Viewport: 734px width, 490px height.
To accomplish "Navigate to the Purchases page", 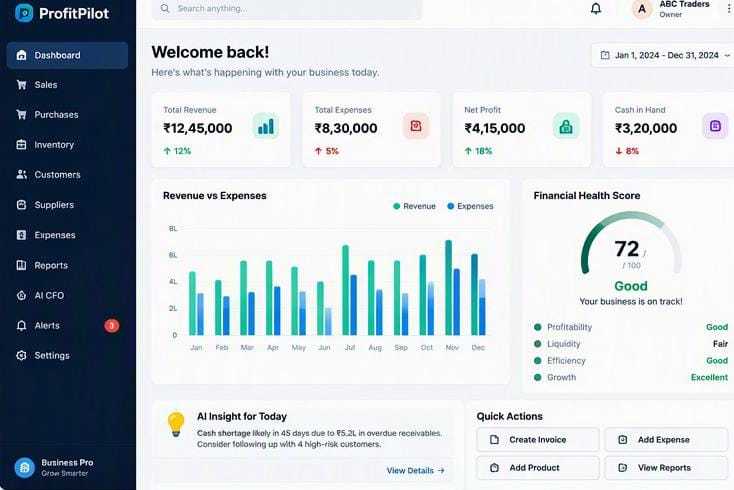I will coord(67,115).
